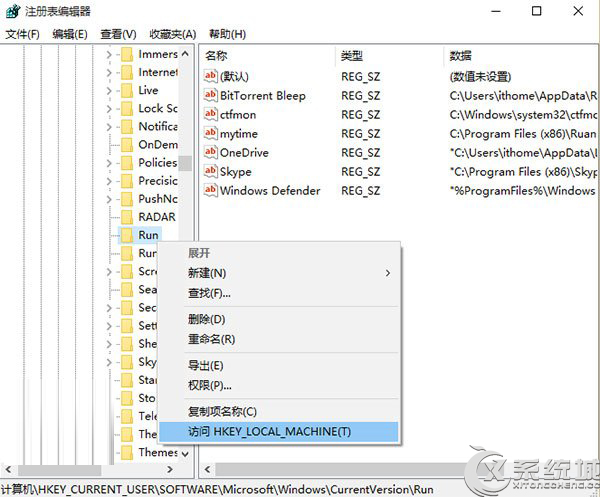Click the folder icon of Lock Sc key
This screenshot has height=497, width=600.
[x=127, y=108]
